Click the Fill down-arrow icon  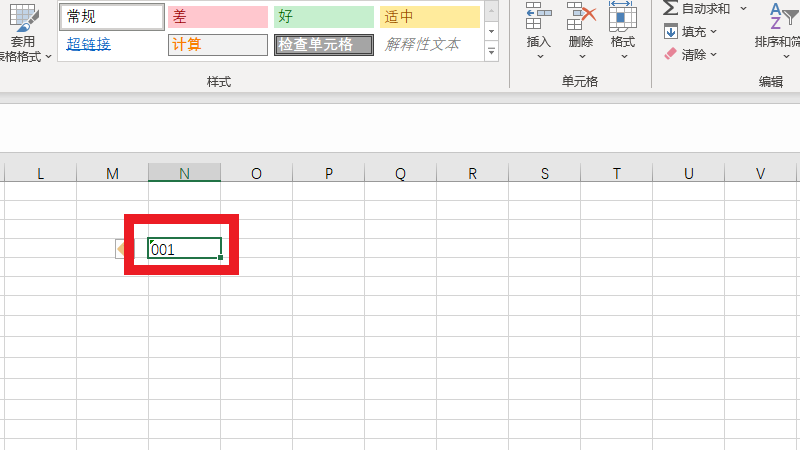pos(670,31)
